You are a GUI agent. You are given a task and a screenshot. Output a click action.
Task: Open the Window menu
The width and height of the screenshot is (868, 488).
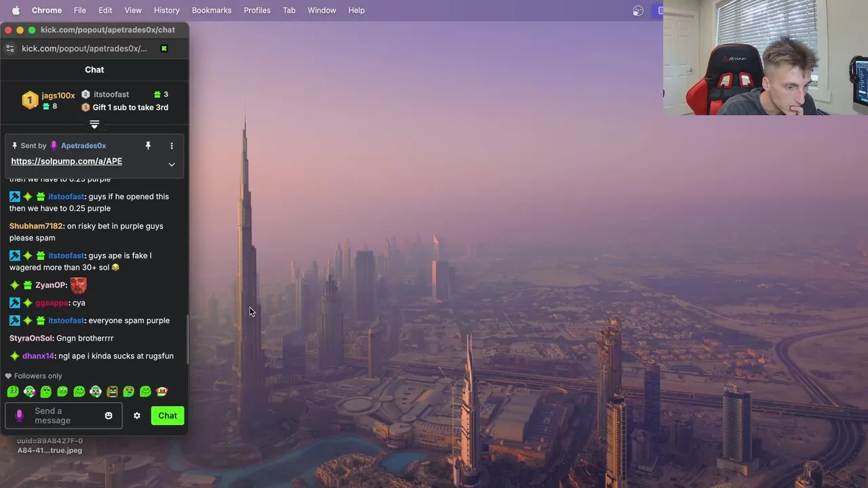(x=321, y=10)
